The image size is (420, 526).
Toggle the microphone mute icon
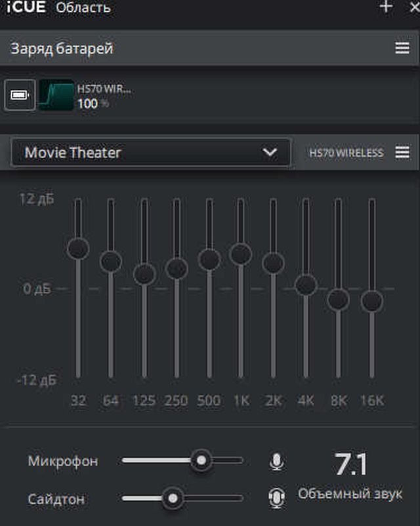click(277, 462)
